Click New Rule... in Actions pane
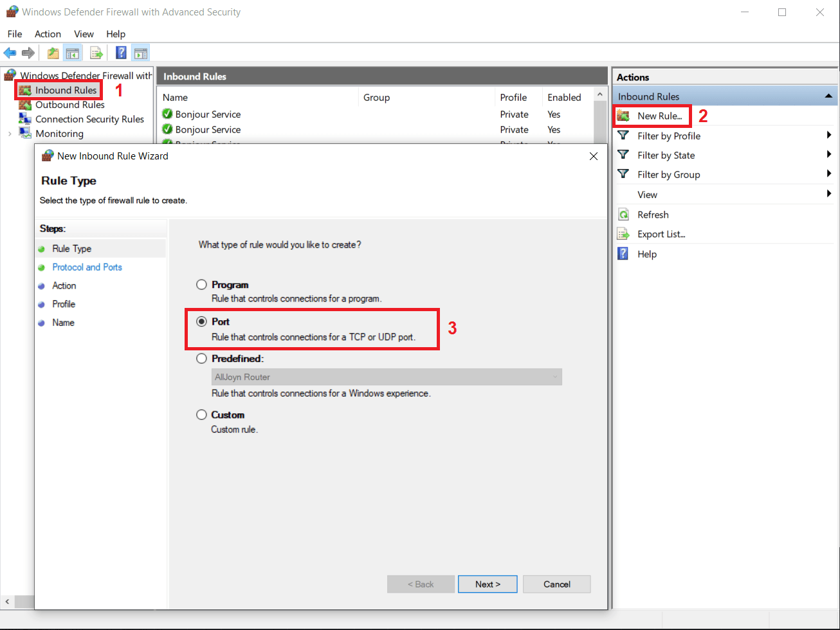The image size is (840, 630). 660,116
